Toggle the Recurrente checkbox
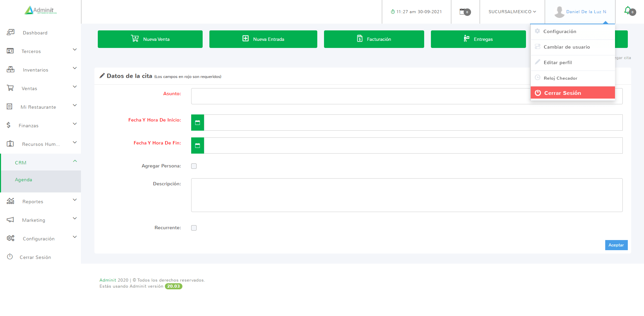Image resolution: width=644 pixels, height=316 pixels. pos(194,228)
